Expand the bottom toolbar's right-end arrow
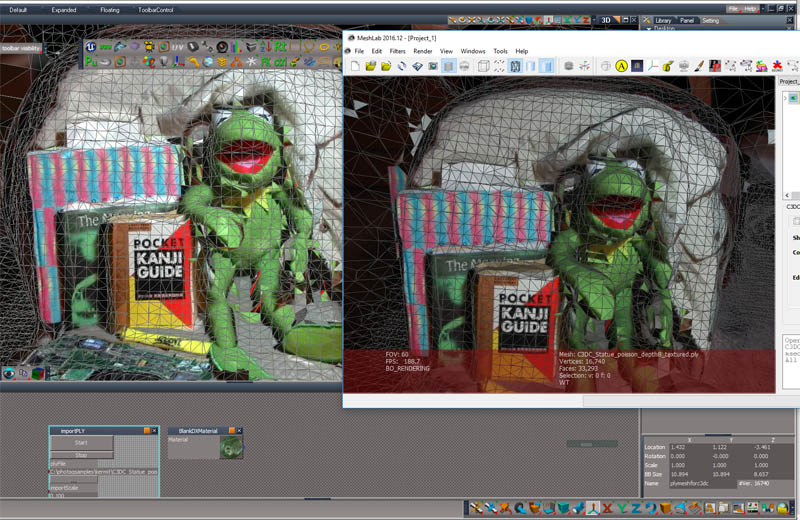 tap(793, 508)
